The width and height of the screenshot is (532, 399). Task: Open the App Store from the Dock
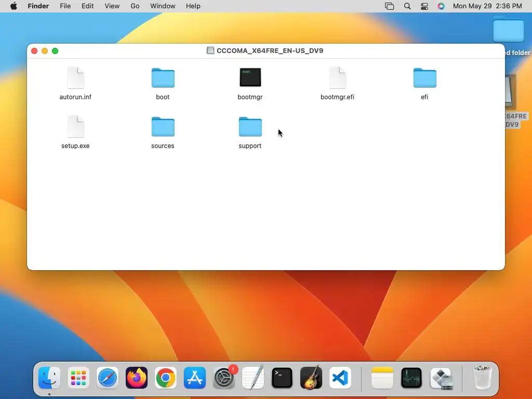pyautogui.click(x=195, y=378)
